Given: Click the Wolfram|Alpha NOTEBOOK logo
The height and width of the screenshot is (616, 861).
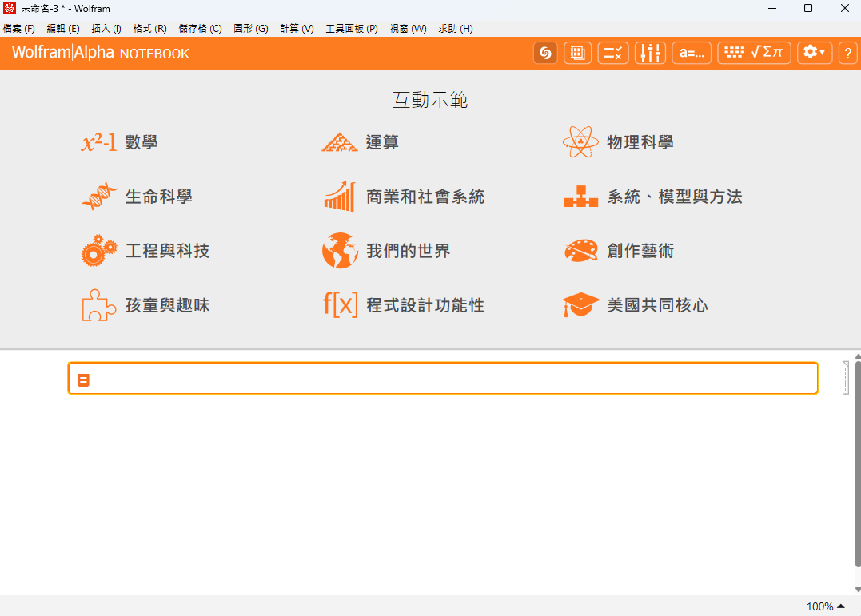Looking at the screenshot, I should click(101, 53).
